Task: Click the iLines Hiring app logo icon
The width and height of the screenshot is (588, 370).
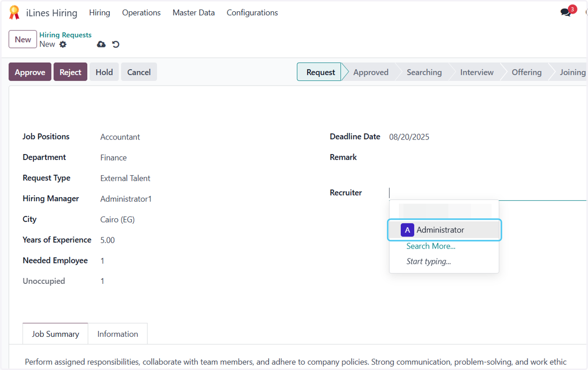Action: (x=14, y=13)
